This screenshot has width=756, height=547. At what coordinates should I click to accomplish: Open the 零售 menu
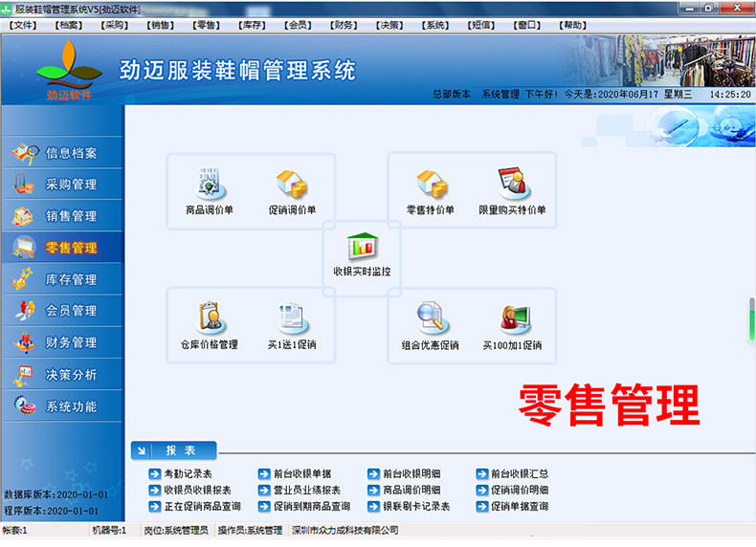coord(207,25)
